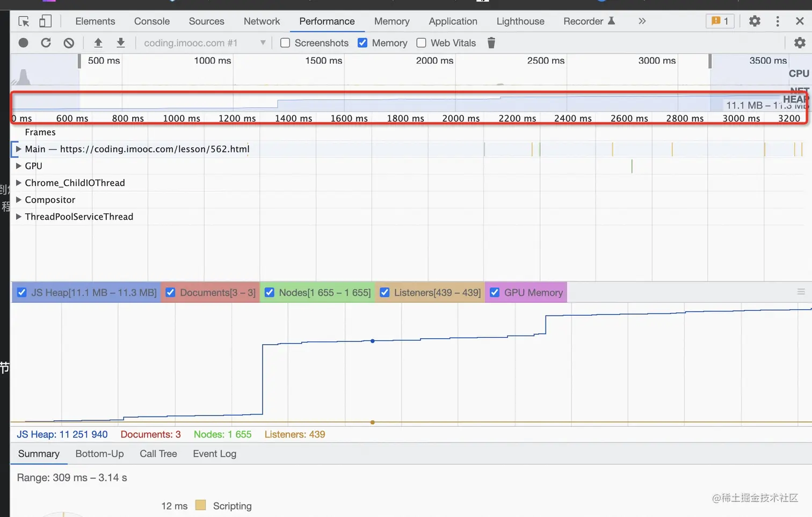Expand the Main thread track

[x=19, y=149]
